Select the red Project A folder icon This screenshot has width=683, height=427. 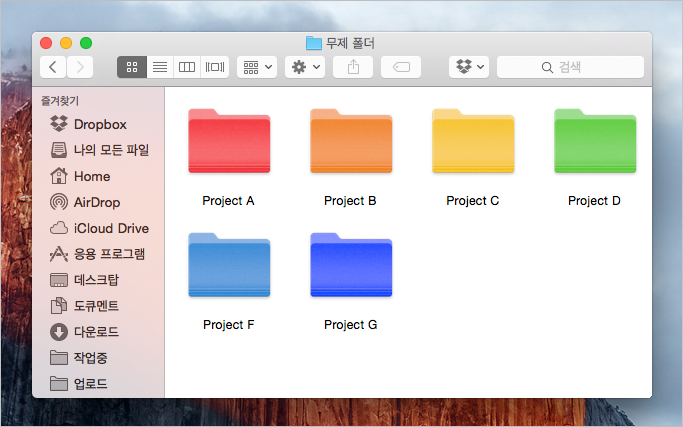click(229, 141)
